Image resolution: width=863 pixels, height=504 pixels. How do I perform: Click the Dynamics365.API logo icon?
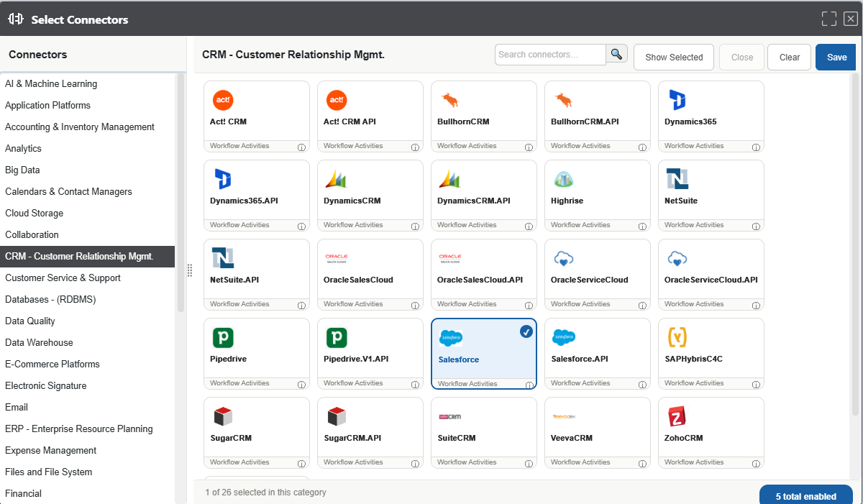[223, 179]
